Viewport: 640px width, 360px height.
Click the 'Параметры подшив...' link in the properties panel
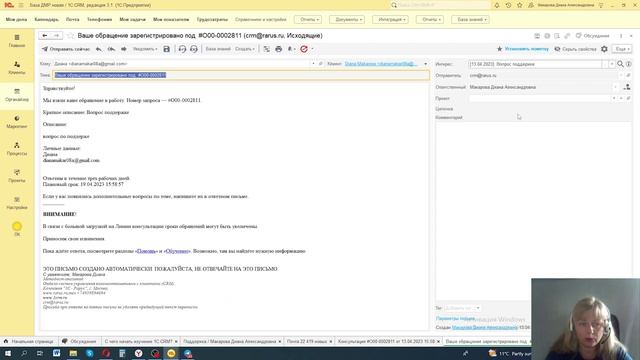pyautogui.click(x=455, y=318)
